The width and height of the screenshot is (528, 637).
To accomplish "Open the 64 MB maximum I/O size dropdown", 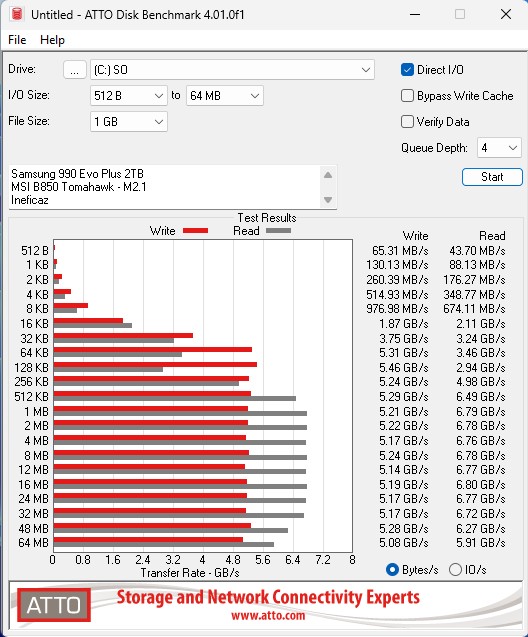I will click(225, 96).
